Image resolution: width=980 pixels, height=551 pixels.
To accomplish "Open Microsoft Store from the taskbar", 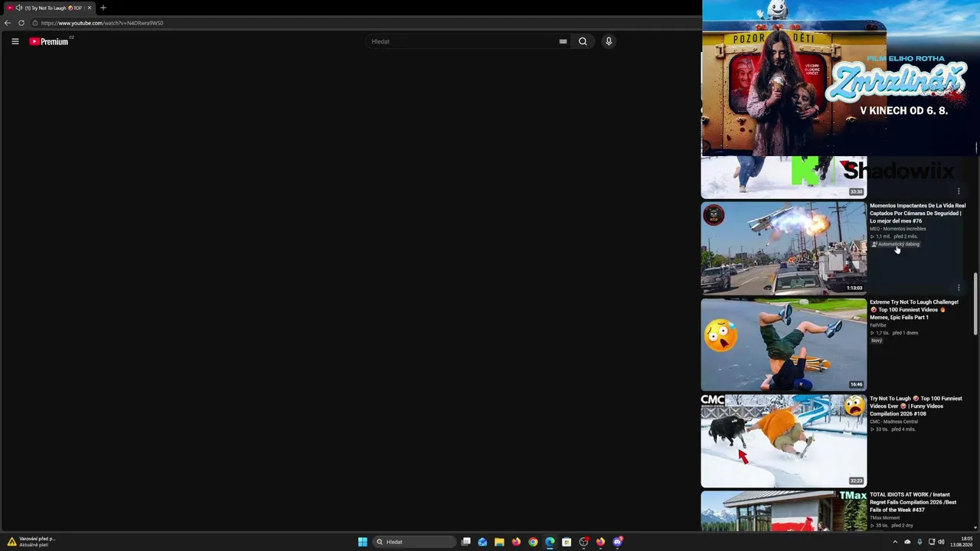I will pyautogui.click(x=567, y=542).
